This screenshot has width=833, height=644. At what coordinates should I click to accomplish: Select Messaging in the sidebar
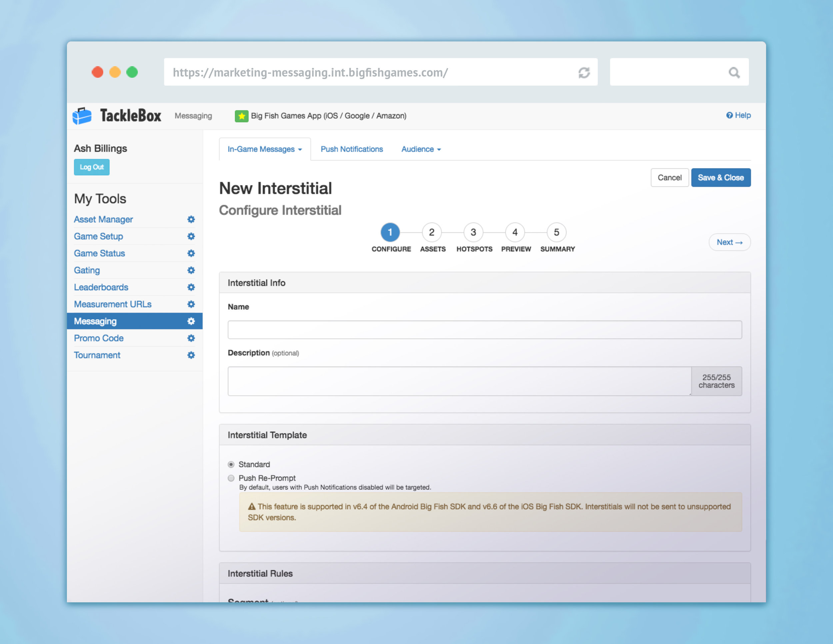pos(135,321)
